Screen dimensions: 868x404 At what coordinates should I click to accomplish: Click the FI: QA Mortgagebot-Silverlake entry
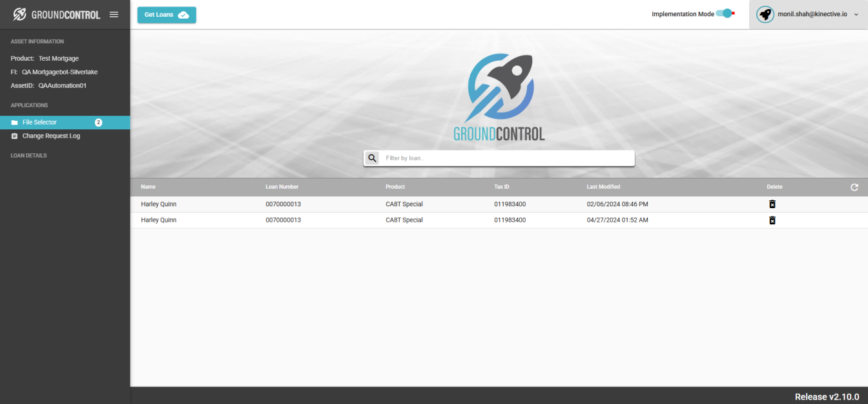pyautogui.click(x=54, y=72)
